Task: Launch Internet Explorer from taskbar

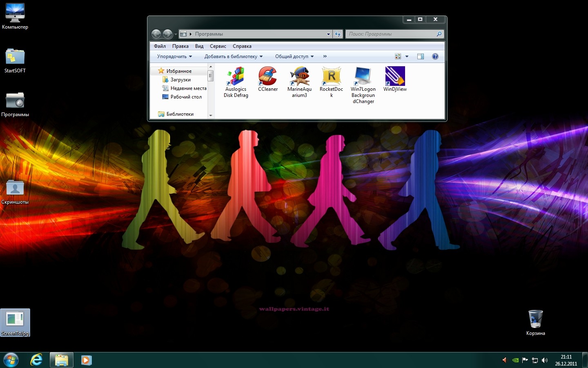Action: tap(36, 360)
